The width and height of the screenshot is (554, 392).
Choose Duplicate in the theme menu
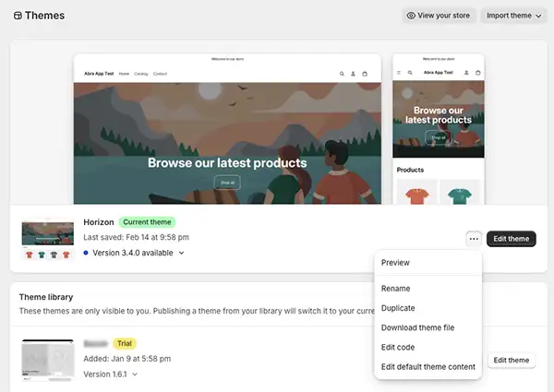click(398, 308)
